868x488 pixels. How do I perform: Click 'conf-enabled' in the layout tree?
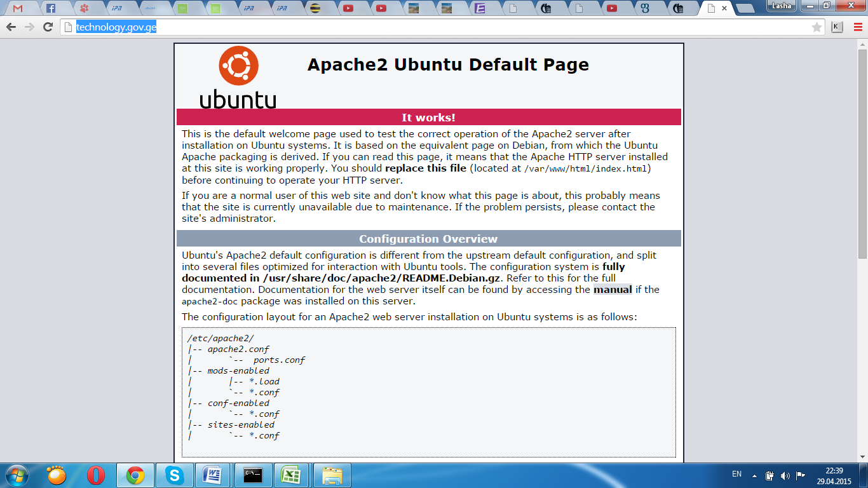[238, 403]
